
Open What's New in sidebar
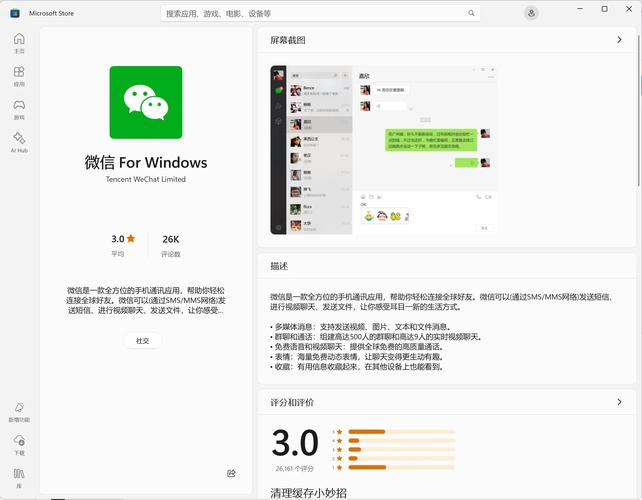(19, 412)
